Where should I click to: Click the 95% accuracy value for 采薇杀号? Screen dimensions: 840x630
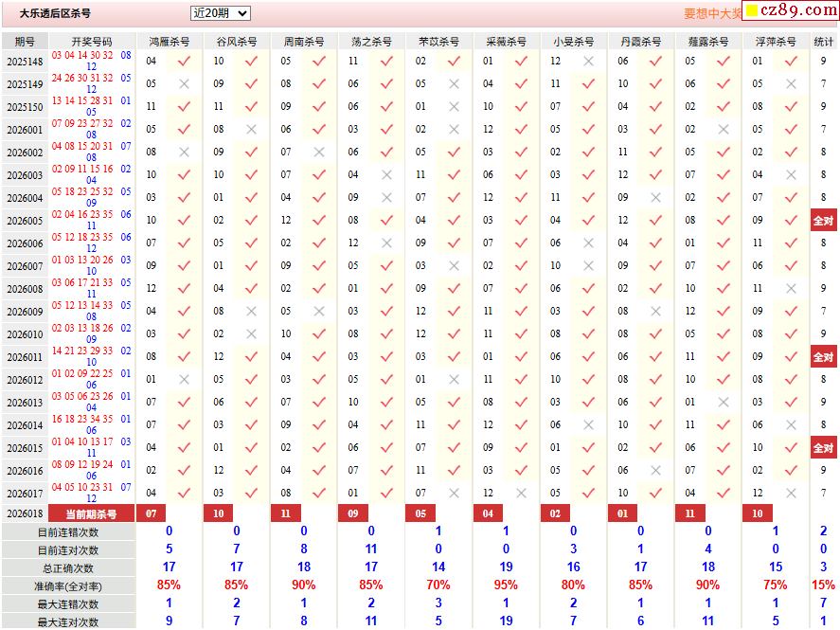click(506, 585)
